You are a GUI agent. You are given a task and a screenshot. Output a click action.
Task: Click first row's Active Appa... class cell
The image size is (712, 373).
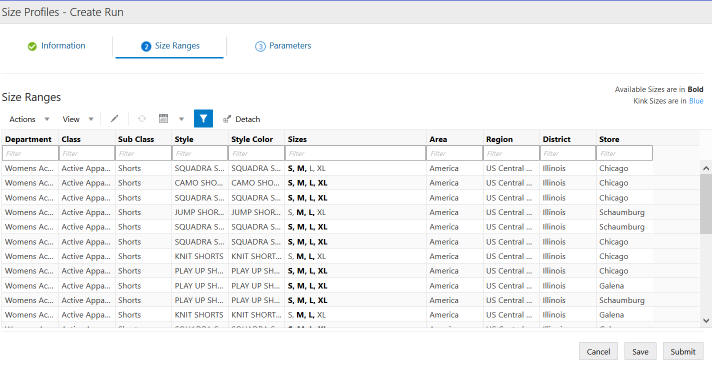coord(86,168)
